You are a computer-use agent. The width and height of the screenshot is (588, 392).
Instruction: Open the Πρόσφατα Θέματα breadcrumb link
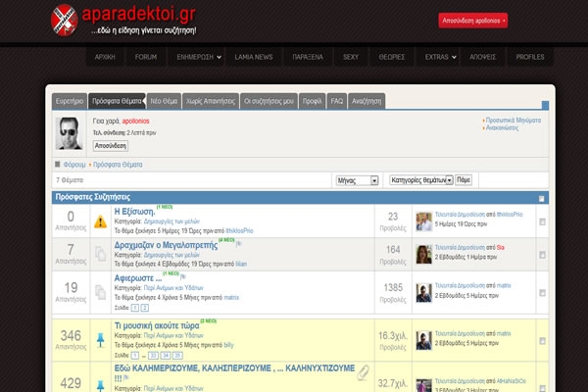(x=118, y=165)
